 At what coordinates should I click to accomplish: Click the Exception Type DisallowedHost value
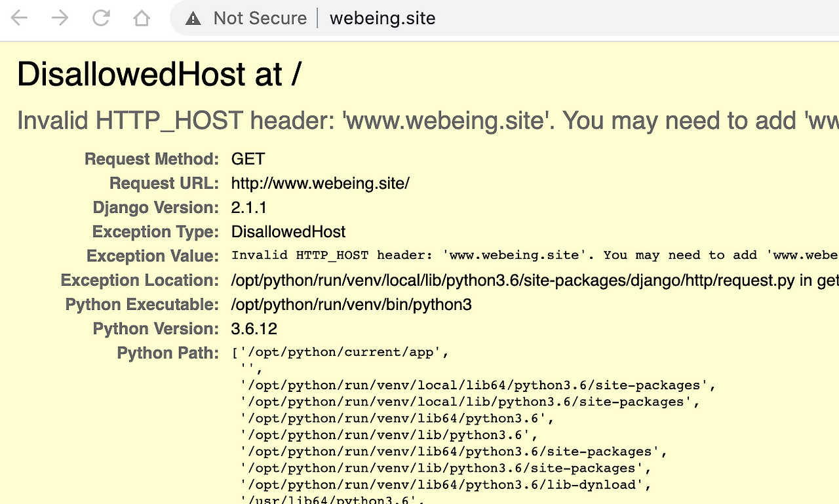click(x=288, y=231)
